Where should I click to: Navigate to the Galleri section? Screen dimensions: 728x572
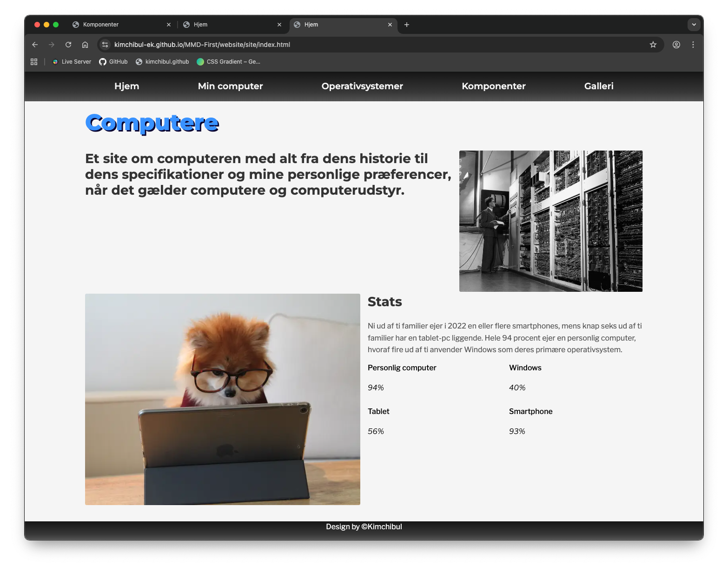coord(599,86)
